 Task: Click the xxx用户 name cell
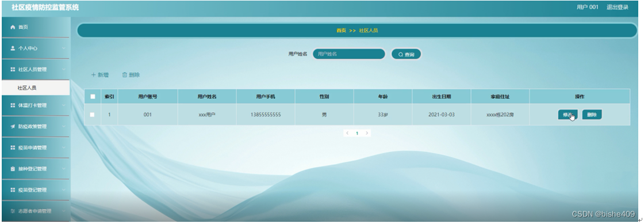(206, 115)
